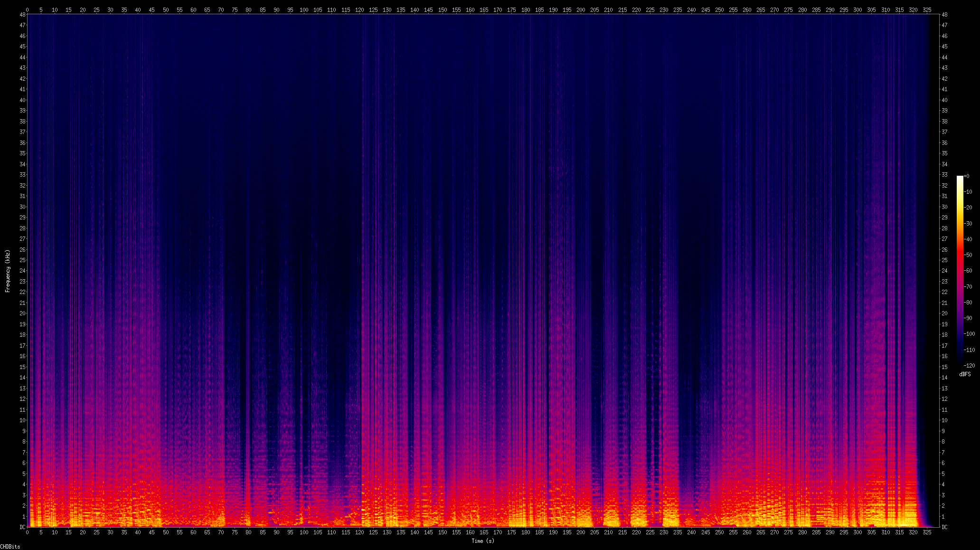Click the 200 tick on the bottom time axis

pyautogui.click(x=581, y=532)
